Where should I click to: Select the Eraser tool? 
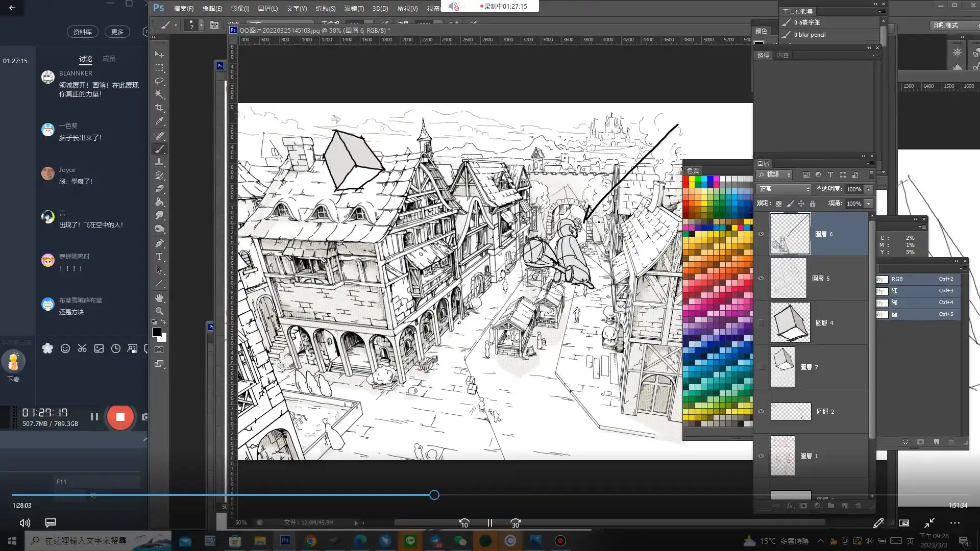pos(159,189)
